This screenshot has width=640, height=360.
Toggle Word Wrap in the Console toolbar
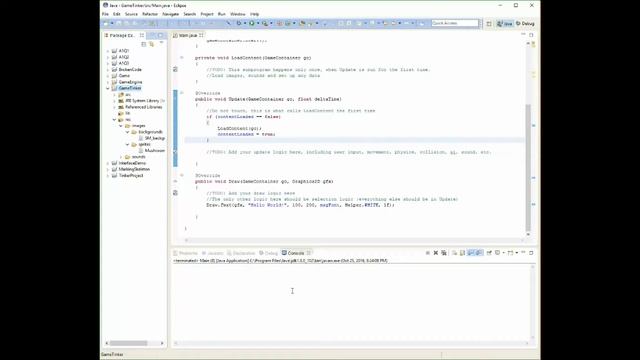(x=471, y=253)
